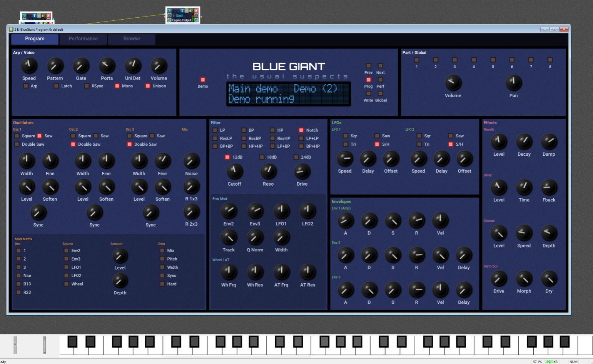The width and height of the screenshot is (593, 364).
Task: Open info icon on Engine Output module
Action: click(182, 11)
